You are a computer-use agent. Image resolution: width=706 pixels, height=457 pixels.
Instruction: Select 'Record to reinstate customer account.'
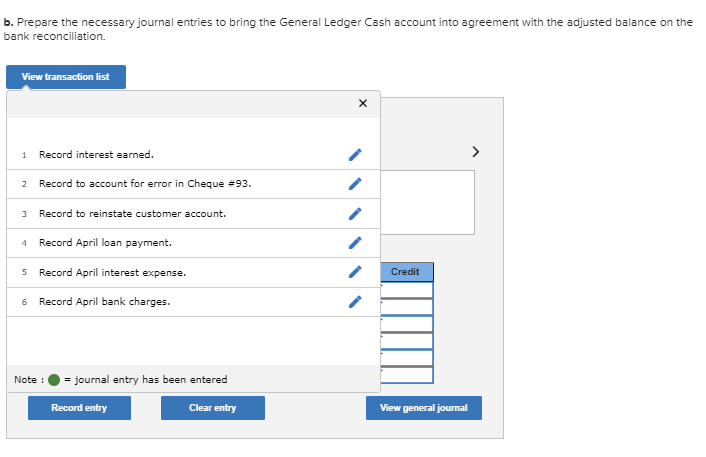[132, 213]
